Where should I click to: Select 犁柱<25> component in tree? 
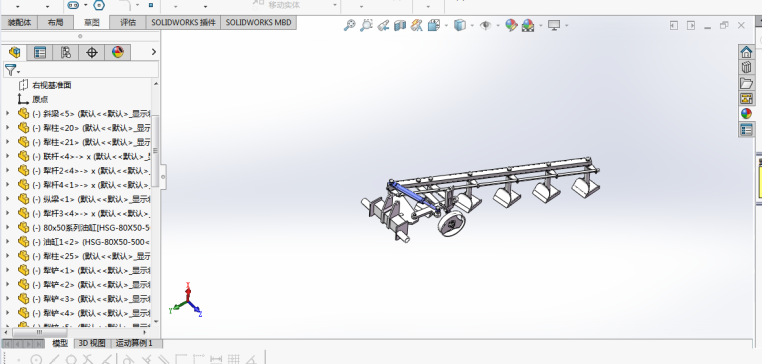pyautogui.click(x=91, y=256)
